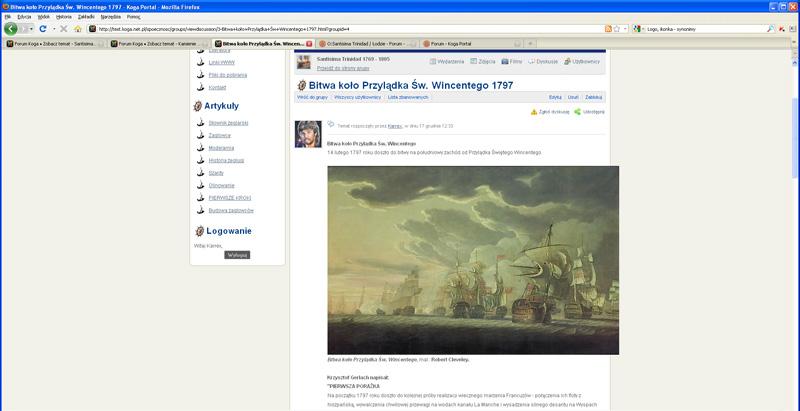This screenshot has width=800, height=411.
Task: Reload the page with the blue refresh icon
Action: (43, 29)
